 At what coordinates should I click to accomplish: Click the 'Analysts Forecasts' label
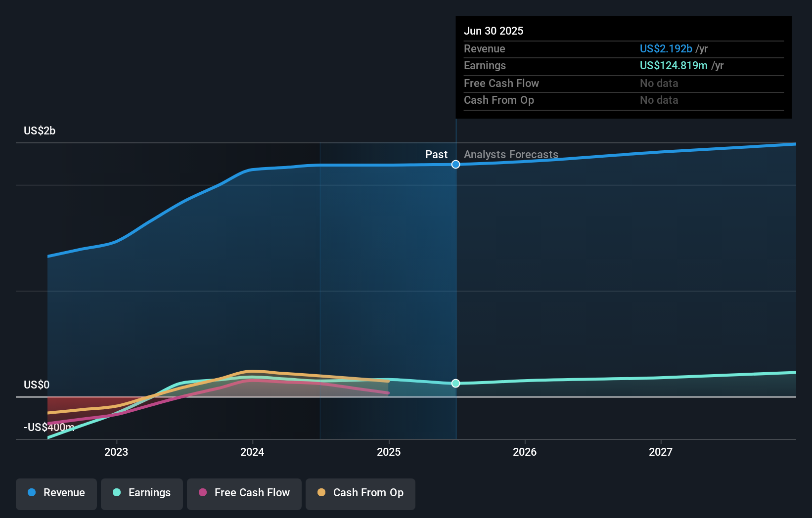point(511,154)
